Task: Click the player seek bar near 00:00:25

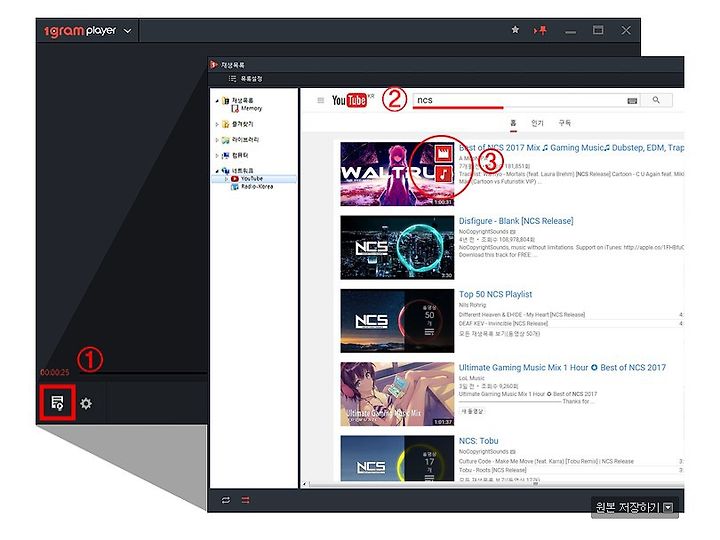Action: 142,372
